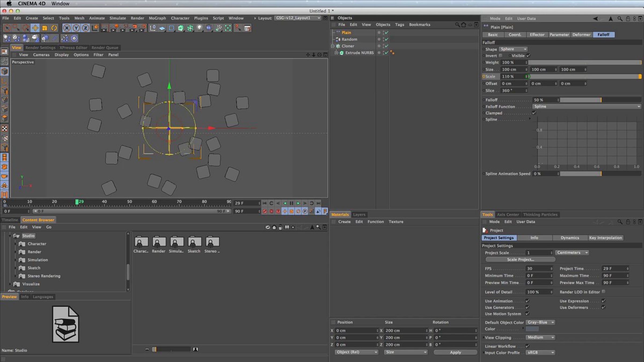This screenshot has width=644, height=362.
Task: Toggle Z-axis lock button
Action: click(85, 28)
